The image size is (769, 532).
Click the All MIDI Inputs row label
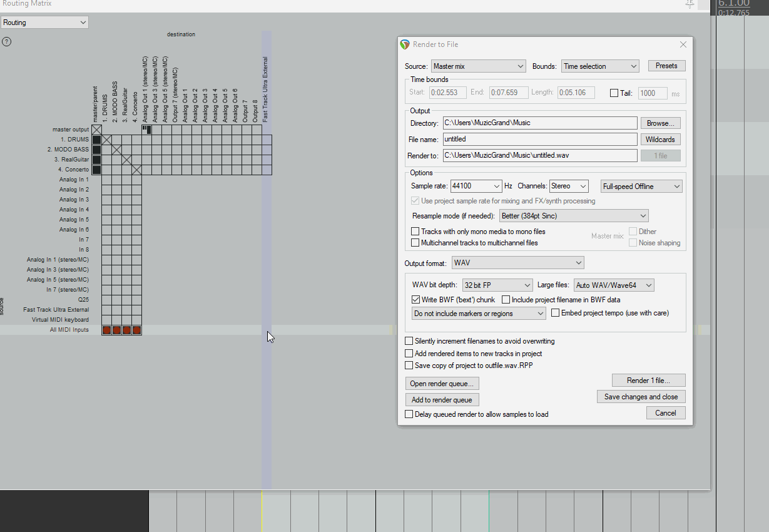(x=69, y=330)
